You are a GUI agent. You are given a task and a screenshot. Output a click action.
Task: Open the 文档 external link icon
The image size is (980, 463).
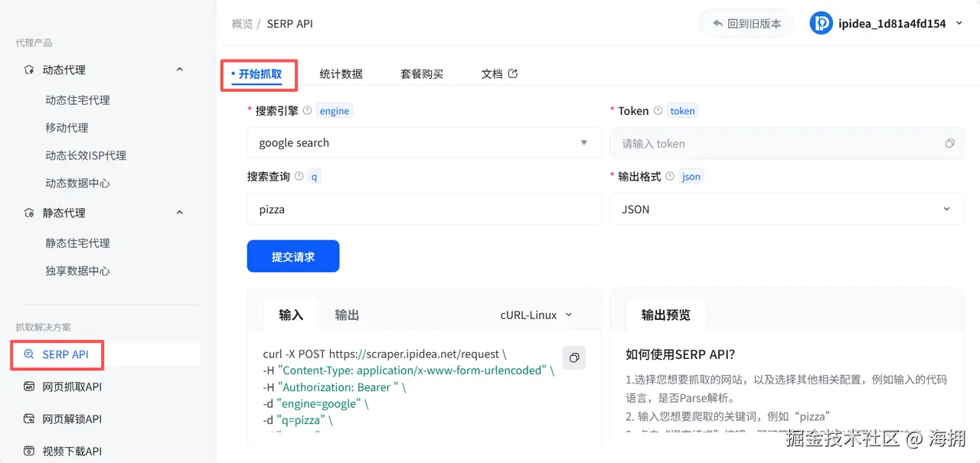click(x=513, y=73)
